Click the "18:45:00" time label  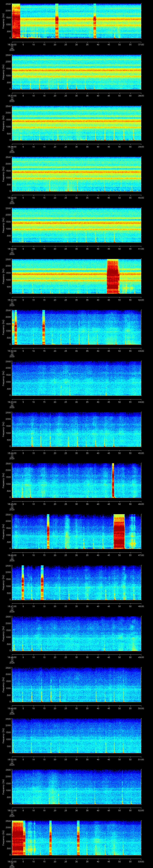point(12,504)
